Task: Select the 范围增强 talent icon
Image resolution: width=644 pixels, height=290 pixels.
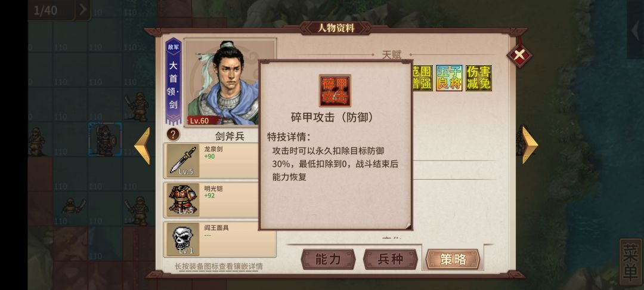Action: click(423, 78)
